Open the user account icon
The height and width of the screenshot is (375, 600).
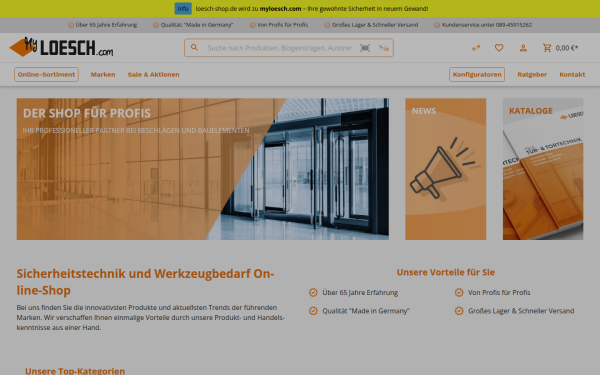(x=523, y=48)
